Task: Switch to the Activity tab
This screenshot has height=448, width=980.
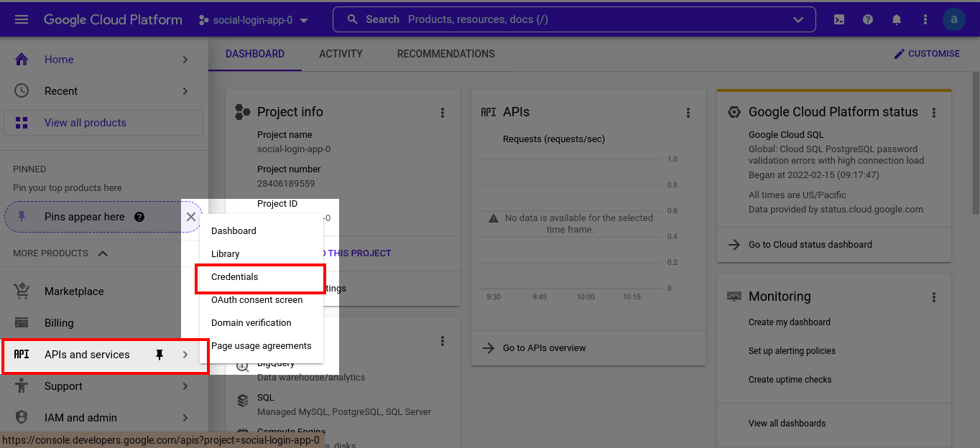Action: click(341, 54)
